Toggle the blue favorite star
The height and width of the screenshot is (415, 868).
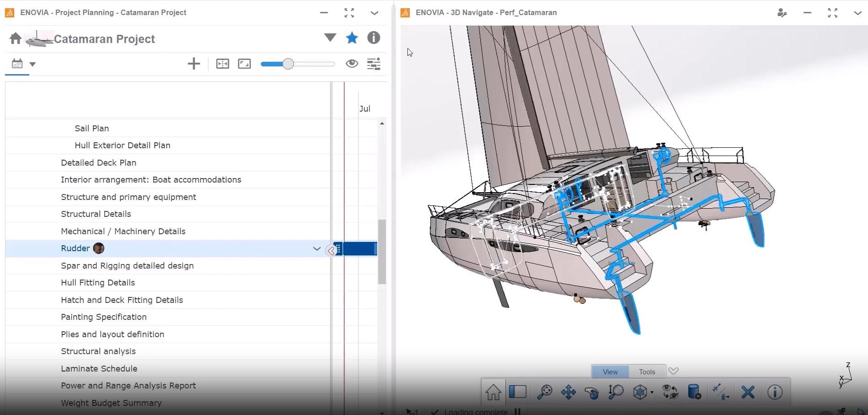[x=352, y=38]
